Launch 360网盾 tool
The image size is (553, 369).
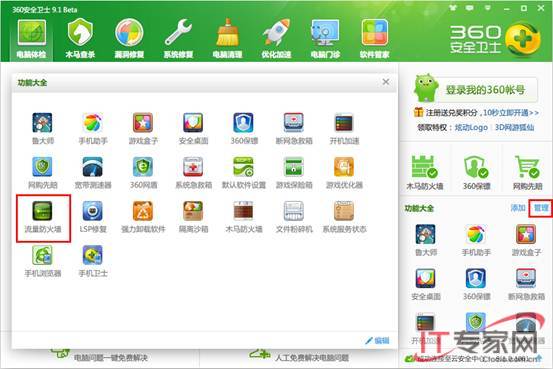143,173
